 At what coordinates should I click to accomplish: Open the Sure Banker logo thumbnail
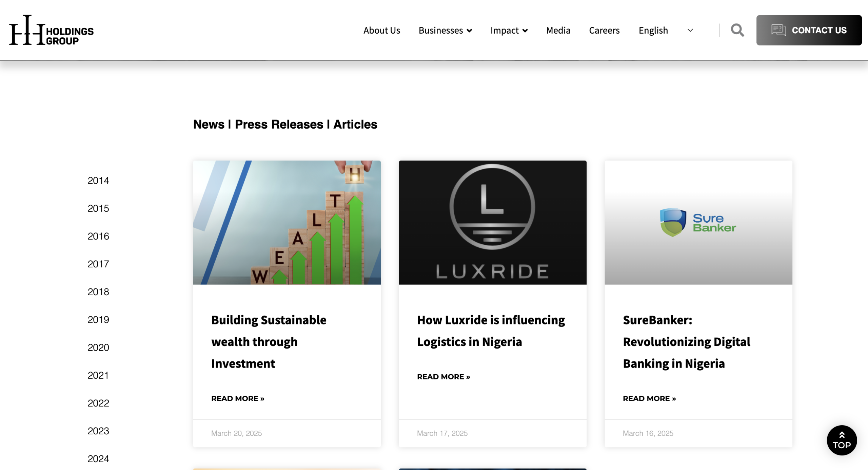pos(698,223)
